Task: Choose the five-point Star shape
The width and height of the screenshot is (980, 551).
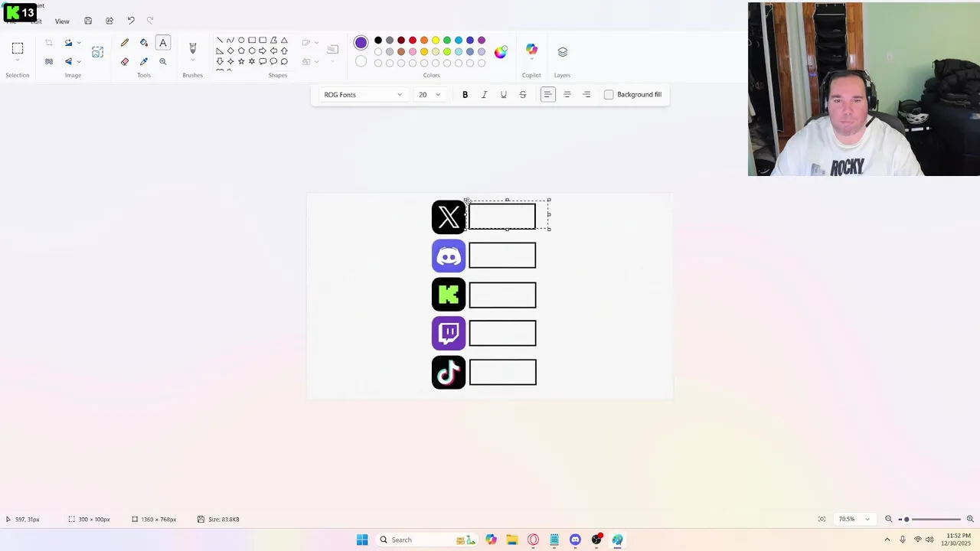Action: 241,61
